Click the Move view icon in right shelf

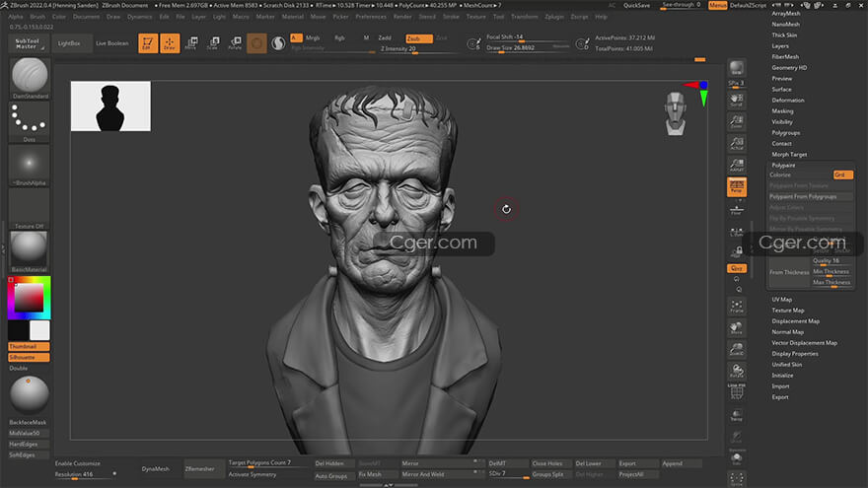point(736,327)
